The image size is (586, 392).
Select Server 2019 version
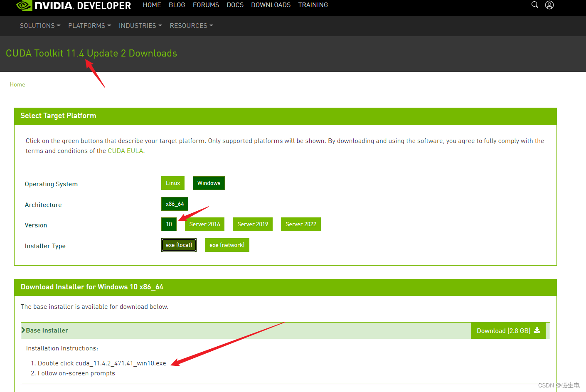point(253,224)
